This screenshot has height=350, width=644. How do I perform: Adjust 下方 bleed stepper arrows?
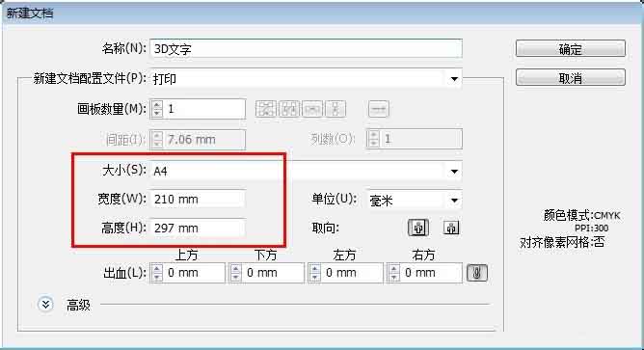pyautogui.click(x=236, y=273)
